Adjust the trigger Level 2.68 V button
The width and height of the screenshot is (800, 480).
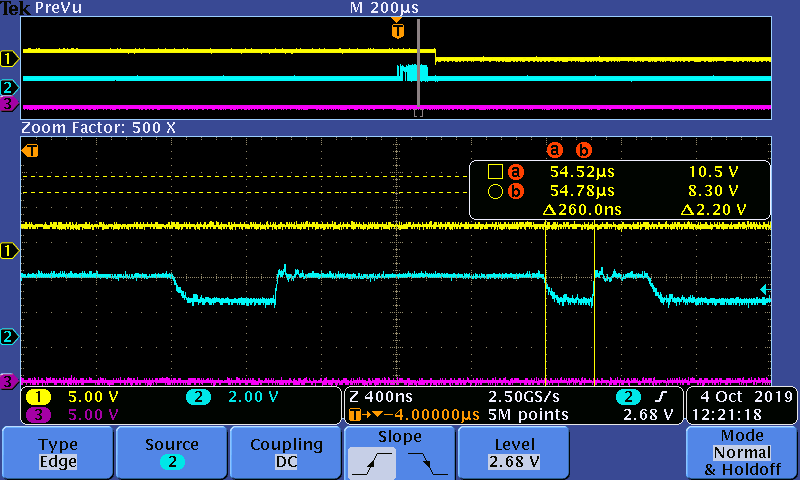pos(514,453)
